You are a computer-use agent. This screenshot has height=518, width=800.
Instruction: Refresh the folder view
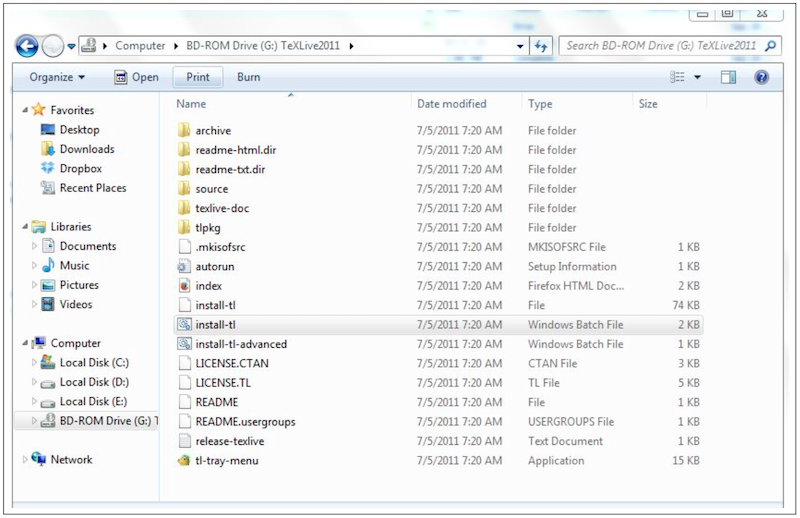click(x=541, y=46)
